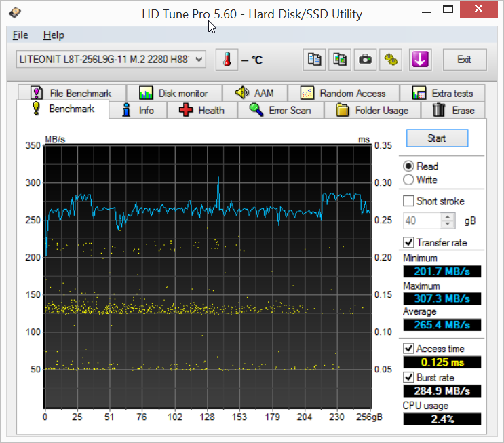Viewport: 504px width, 443px height.
Task: Click the temperature thermometer icon
Action: 227,60
